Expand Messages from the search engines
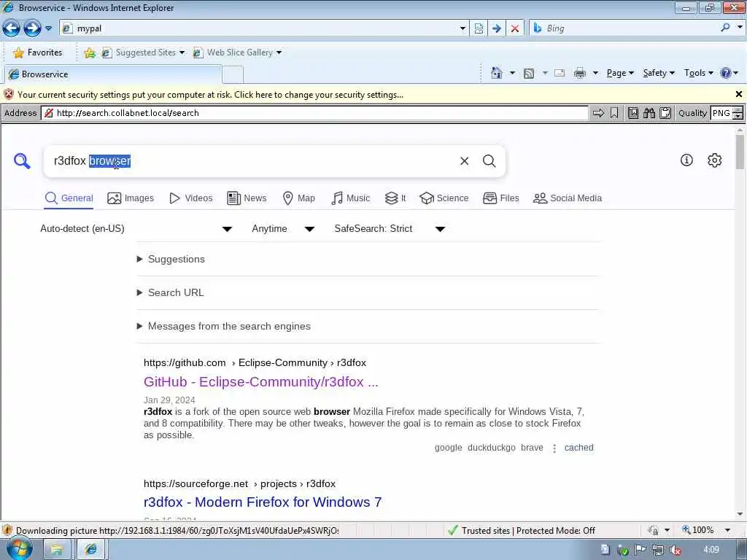This screenshot has height=560, width=747. pos(223,326)
